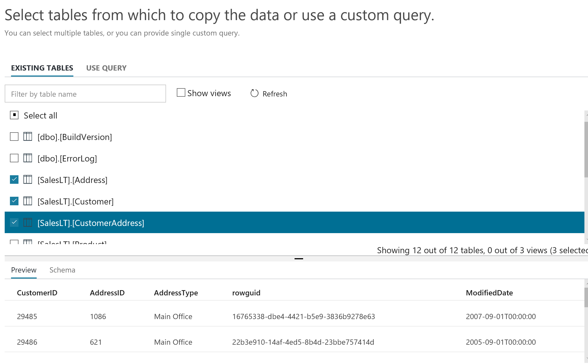The image size is (588, 364).
Task: Select the [SalesLT].[Customer] table name
Action: click(76, 201)
